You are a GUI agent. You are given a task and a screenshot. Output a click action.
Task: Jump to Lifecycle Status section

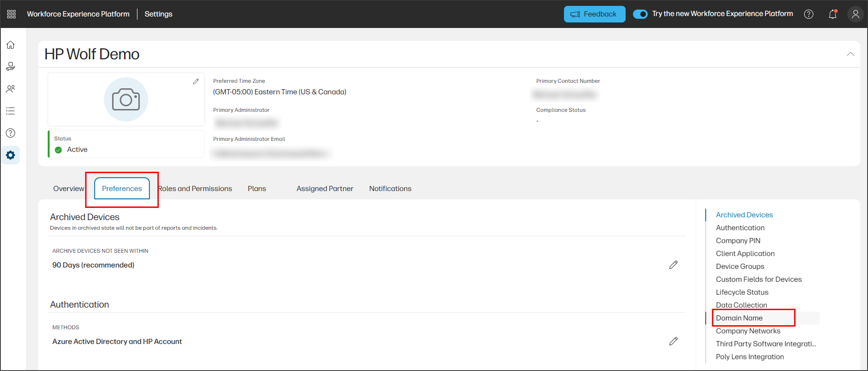(742, 292)
